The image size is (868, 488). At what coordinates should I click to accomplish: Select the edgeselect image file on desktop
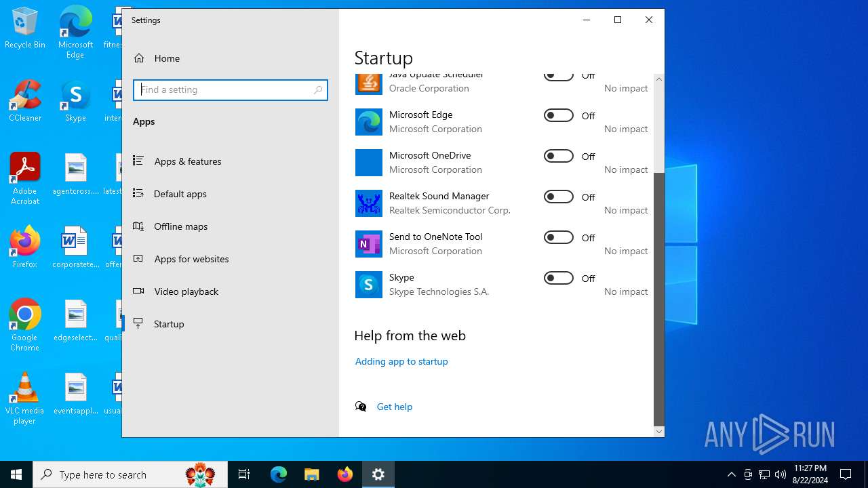pyautogui.click(x=75, y=321)
